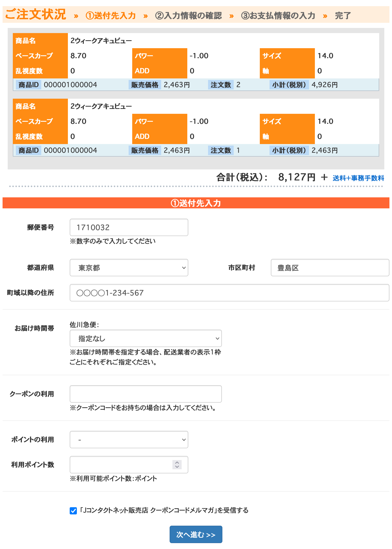Screen dimensions: 392x549
Task: Click the 佐川急便: label
Action: 84,325
